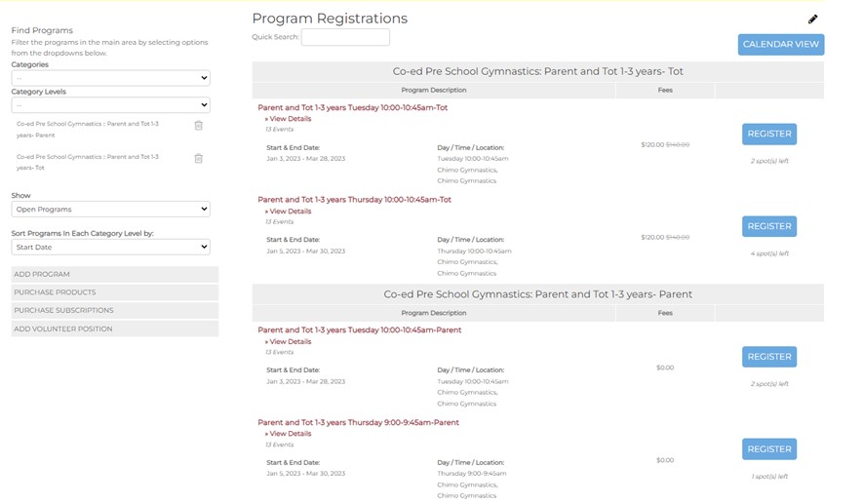Register for Tuesday 10:00-10:45am-Parent program
The image size is (863, 504).
coord(768,357)
